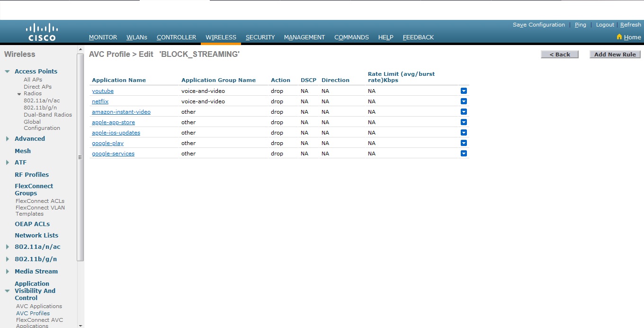
Task: Collapse the Access Points tree
Action: tap(7, 71)
